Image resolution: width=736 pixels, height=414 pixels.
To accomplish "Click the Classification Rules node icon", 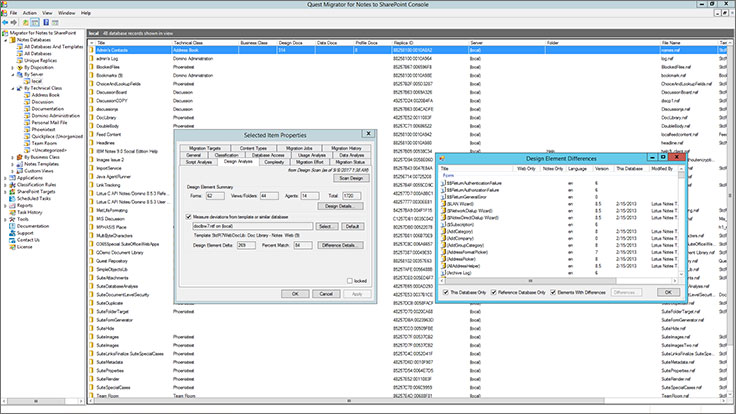I will pyautogui.click(x=13, y=185).
